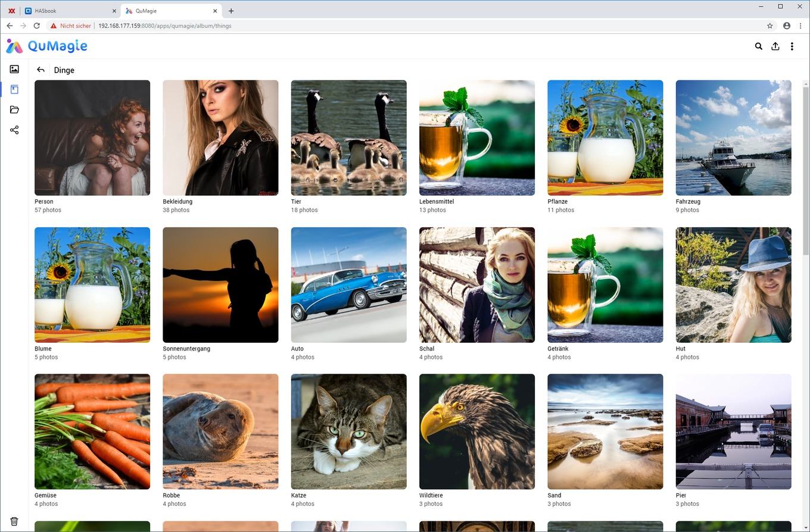Click the browser back arrow
The height and width of the screenshot is (532, 810).
pos(10,26)
